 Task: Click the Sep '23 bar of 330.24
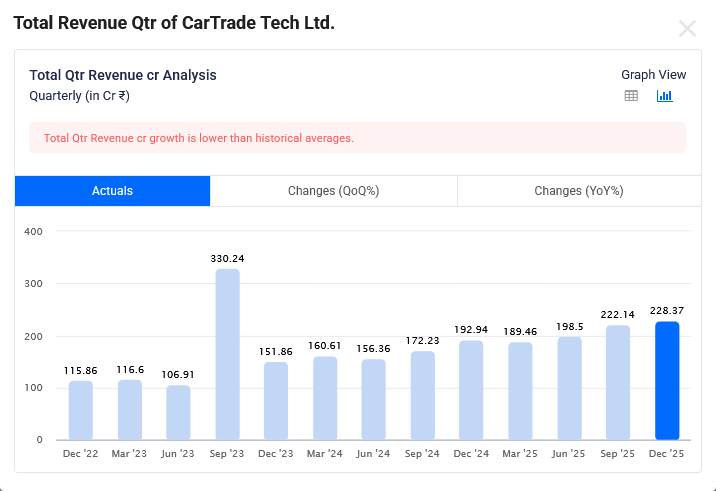[x=227, y=354]
